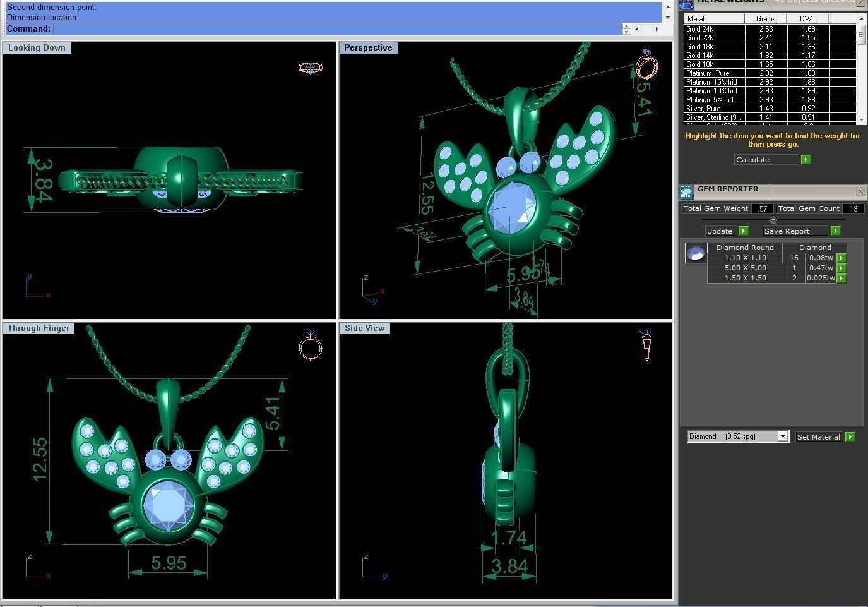
Task: Click the Total Gem Weight value field
Action: pyautogui.click(x=763, y=208)
